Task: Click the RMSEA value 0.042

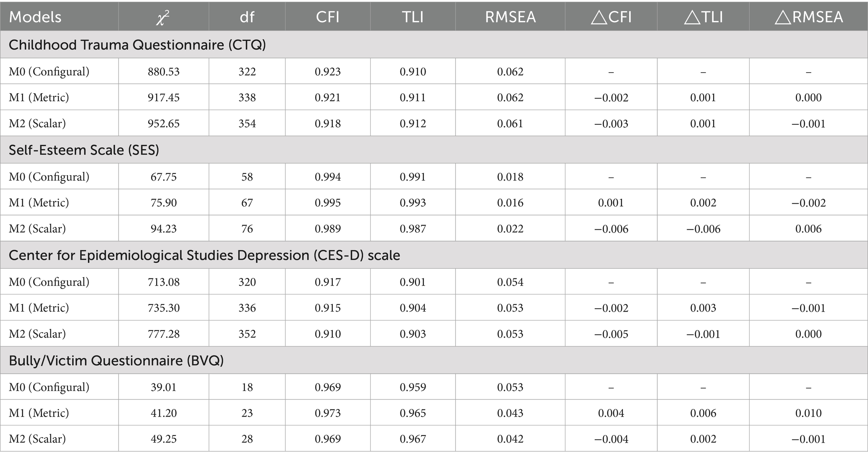Action: click(510, 439)
